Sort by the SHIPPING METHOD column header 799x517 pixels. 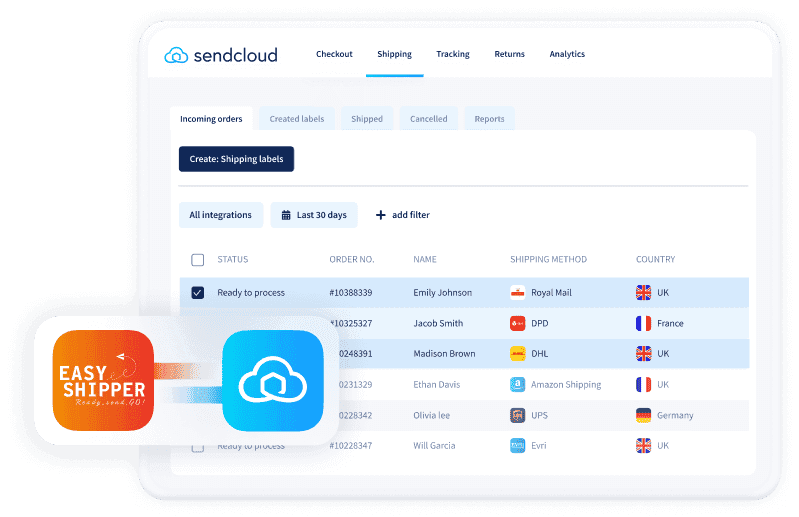[x=548, y=259]
